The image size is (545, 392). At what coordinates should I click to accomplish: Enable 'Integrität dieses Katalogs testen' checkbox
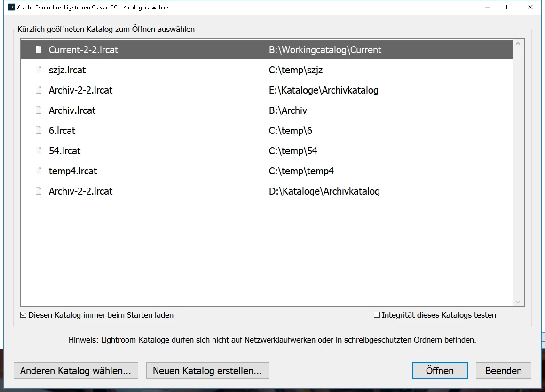[377, 315]
